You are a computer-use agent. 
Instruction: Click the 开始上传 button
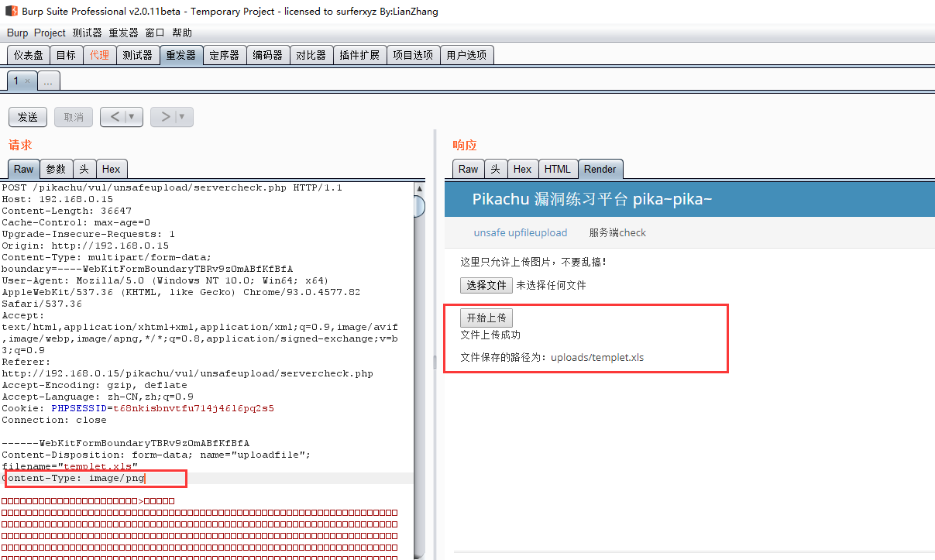tap(486, 318)
